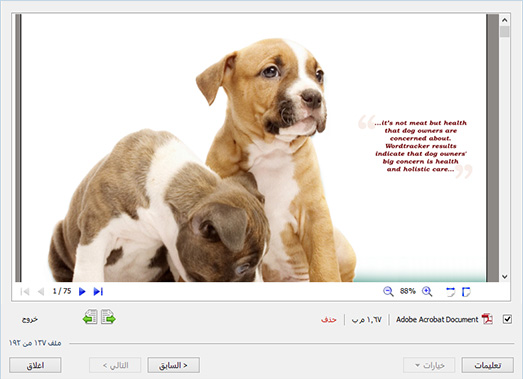Viewport: 523px width, 379px height.
Task: Click the خروج exit link
Action: (30, 320)
